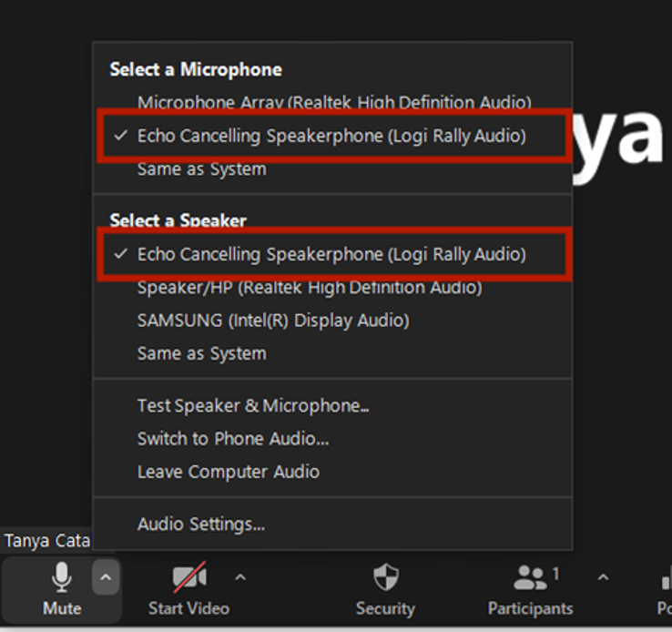Select checked Echo Cancelling Speakerphone under microphone

(x=331, y=137)
